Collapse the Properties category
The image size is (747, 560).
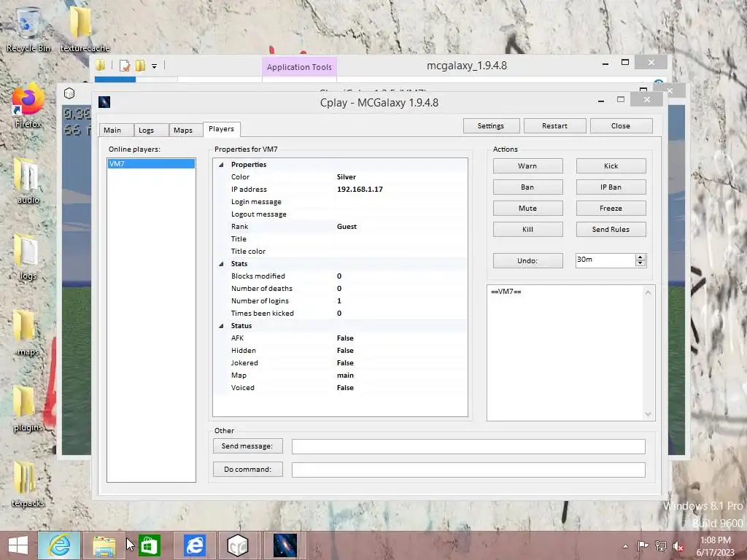[221, 165]
